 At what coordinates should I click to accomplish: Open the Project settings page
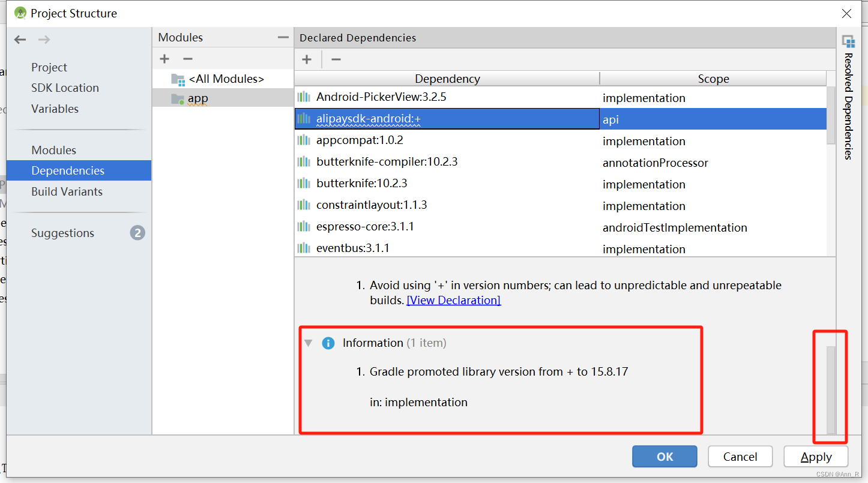(x=49, y=67)
